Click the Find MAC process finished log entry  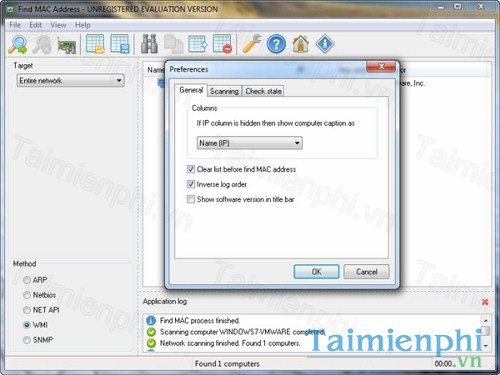(x=200, y=321)
